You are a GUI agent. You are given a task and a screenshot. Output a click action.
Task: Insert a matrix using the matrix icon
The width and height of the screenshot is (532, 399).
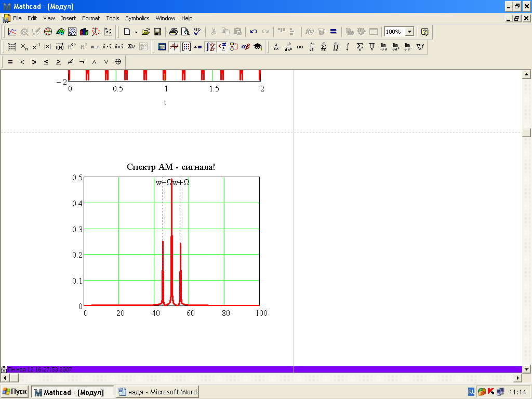(12, 46)
